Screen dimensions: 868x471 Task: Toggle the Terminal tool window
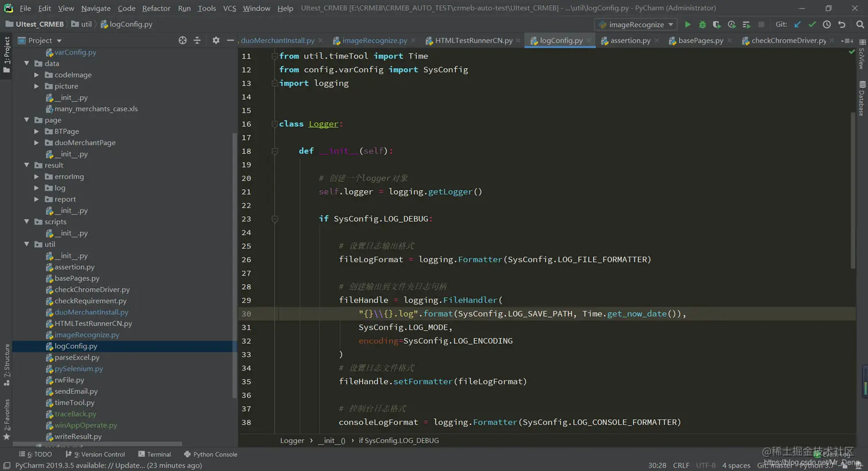154,454
